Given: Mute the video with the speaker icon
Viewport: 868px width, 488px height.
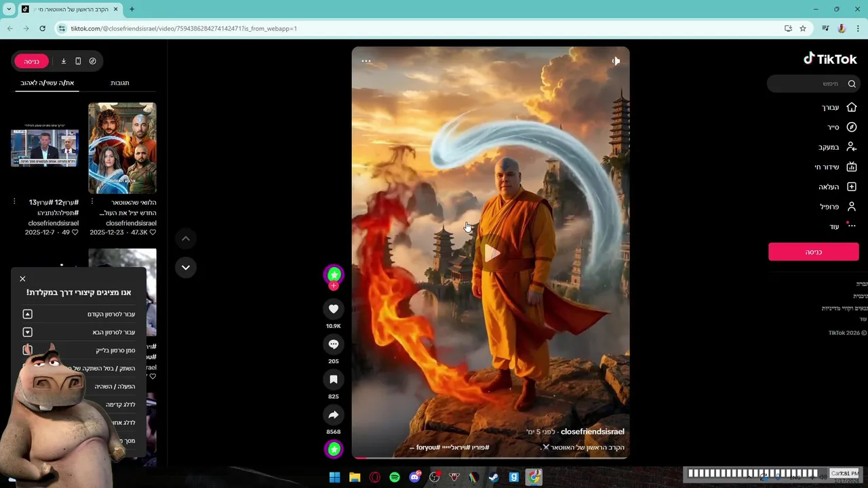Looking at the screenshot, I should pyautogui.click(x=615, y=61).
